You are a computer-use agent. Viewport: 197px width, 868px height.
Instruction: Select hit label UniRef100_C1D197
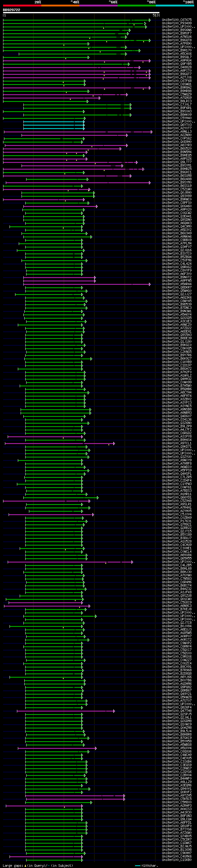[x=177, y=365]
